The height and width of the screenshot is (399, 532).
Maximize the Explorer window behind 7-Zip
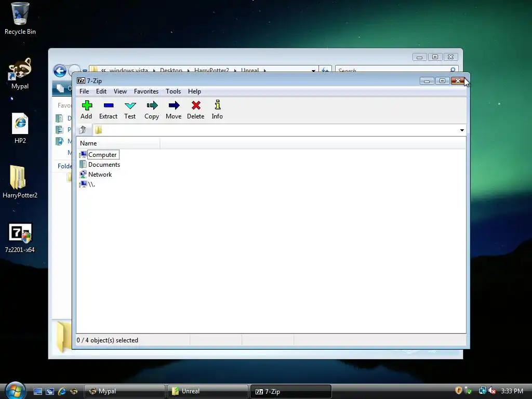tap(435, 57)
